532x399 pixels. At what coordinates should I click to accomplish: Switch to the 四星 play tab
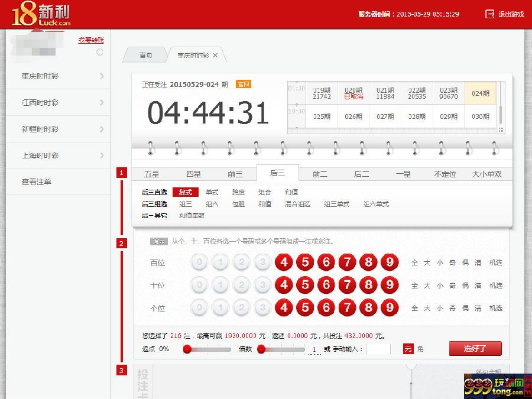click(193, 174)
